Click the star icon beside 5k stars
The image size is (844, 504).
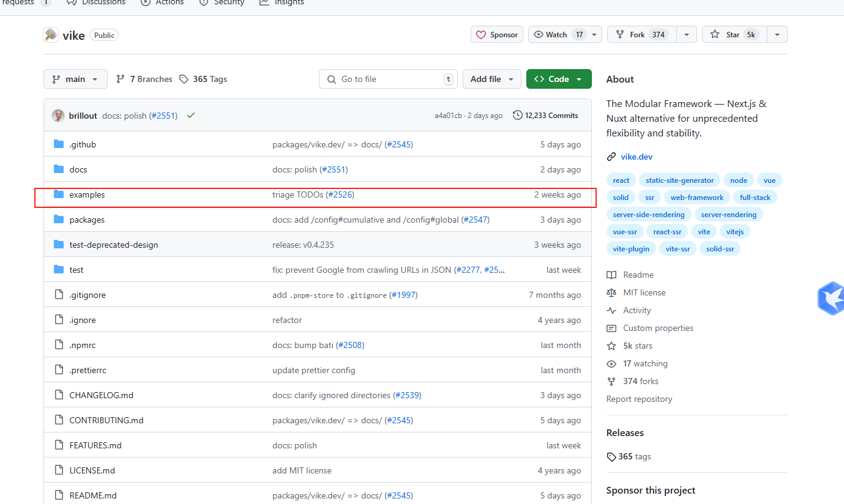[x=611, y=346]
